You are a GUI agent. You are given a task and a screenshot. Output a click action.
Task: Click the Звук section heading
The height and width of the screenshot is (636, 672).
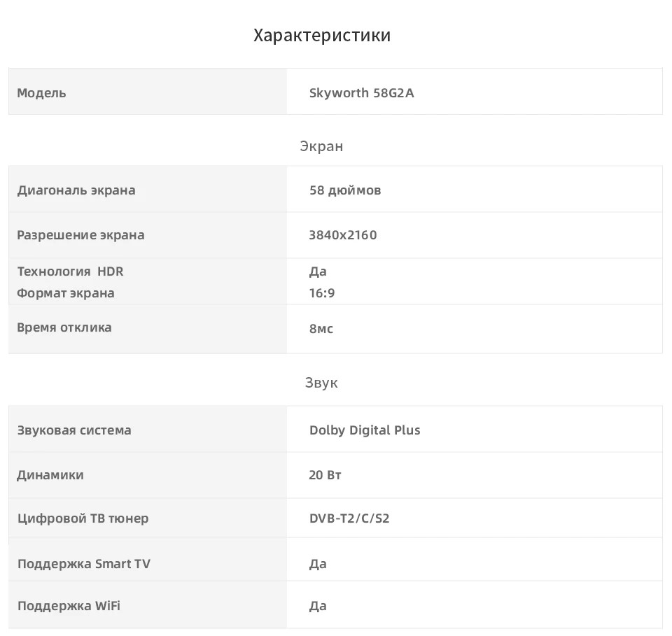[321, 383]
